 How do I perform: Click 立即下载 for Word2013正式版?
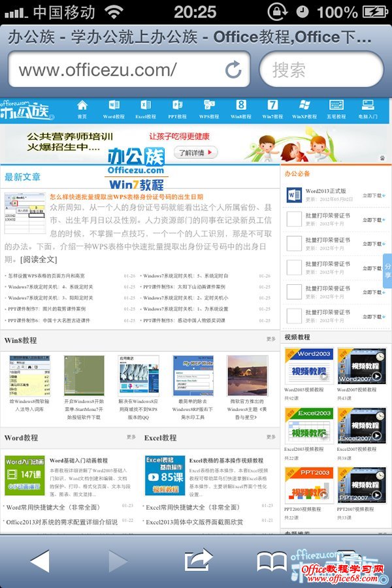[374, 195]
